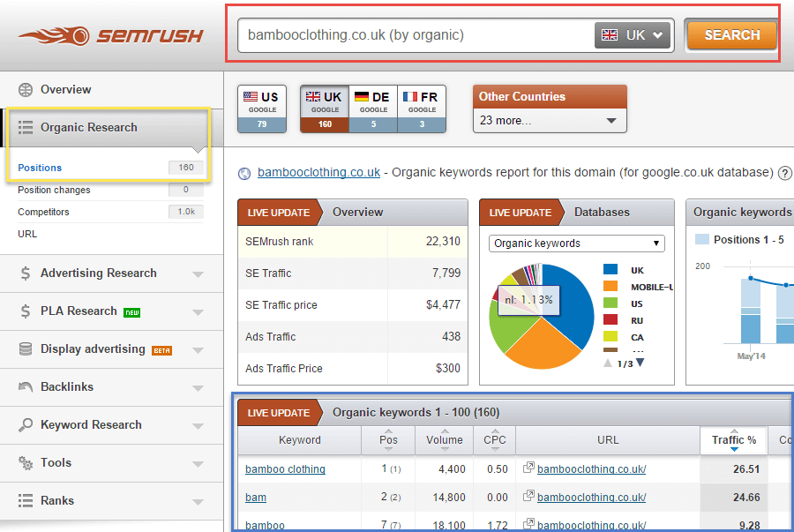The height and width of the screenshot is (532, 794).
Task: Open the bamboo clothing keyword link
Action: [x=285, y=469]
